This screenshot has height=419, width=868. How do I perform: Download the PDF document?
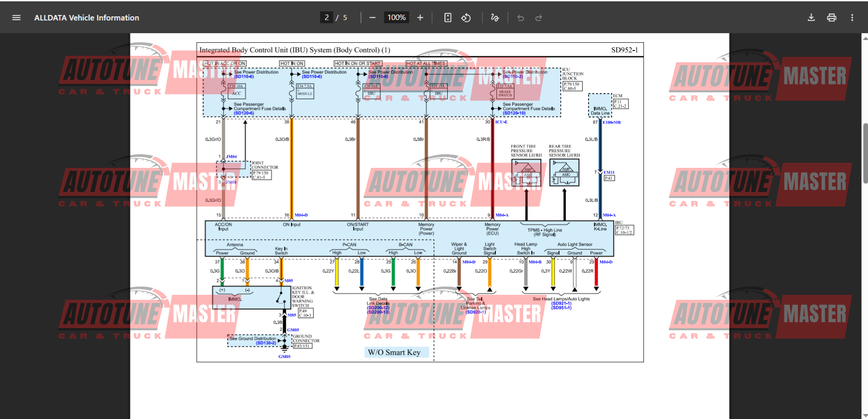811,18
